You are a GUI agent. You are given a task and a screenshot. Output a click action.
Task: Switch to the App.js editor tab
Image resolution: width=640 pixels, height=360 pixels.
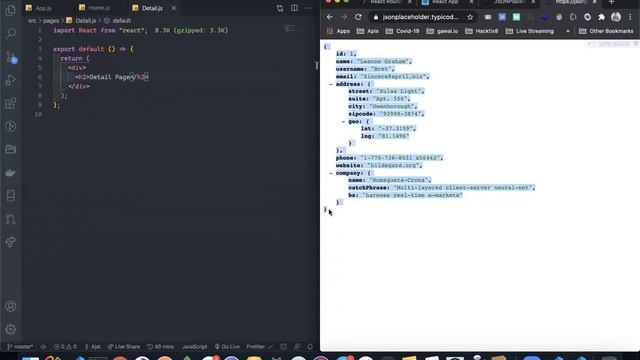pyautogui.click(x=43, y=8)
